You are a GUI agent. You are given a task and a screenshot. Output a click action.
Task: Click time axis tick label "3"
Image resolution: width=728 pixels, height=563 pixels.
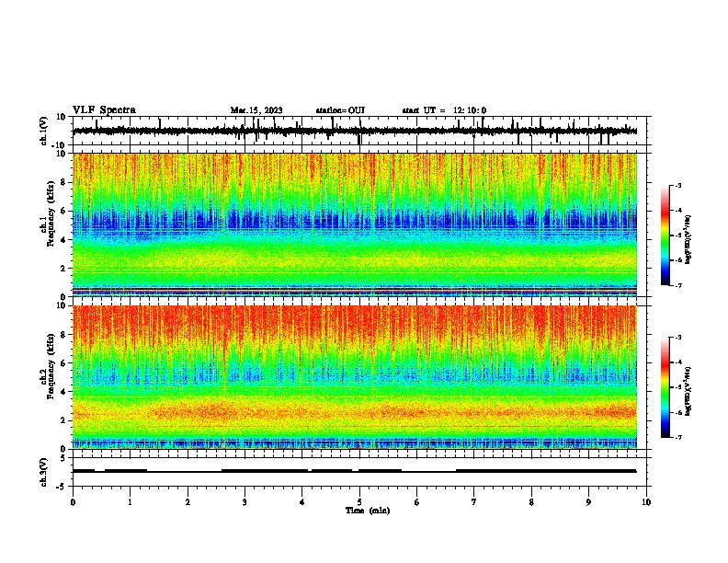245,502
